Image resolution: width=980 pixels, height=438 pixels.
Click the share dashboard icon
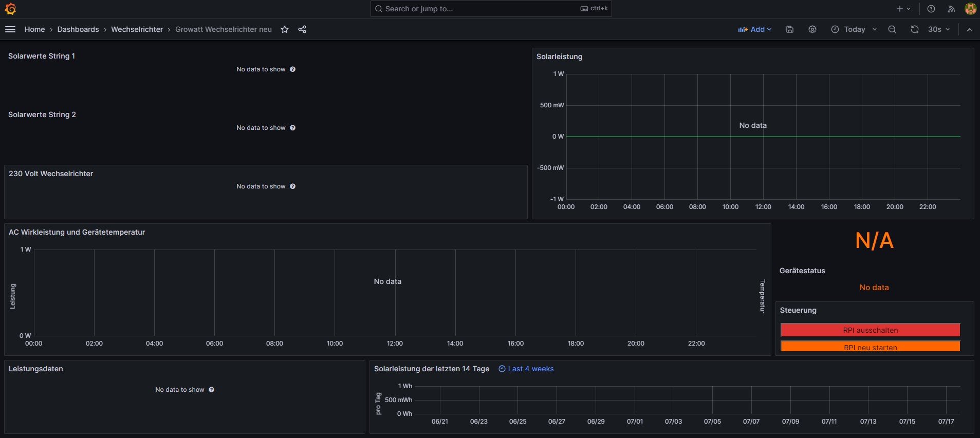pyautogui.click(x=302, y=29)
